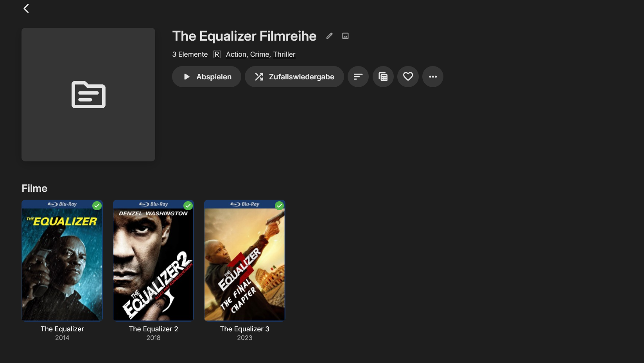Image resolution: width=644 pixels, height=363 pixels.
Task: Shuffle with the Zufallswiedergabe button
Action: (294, 77)
